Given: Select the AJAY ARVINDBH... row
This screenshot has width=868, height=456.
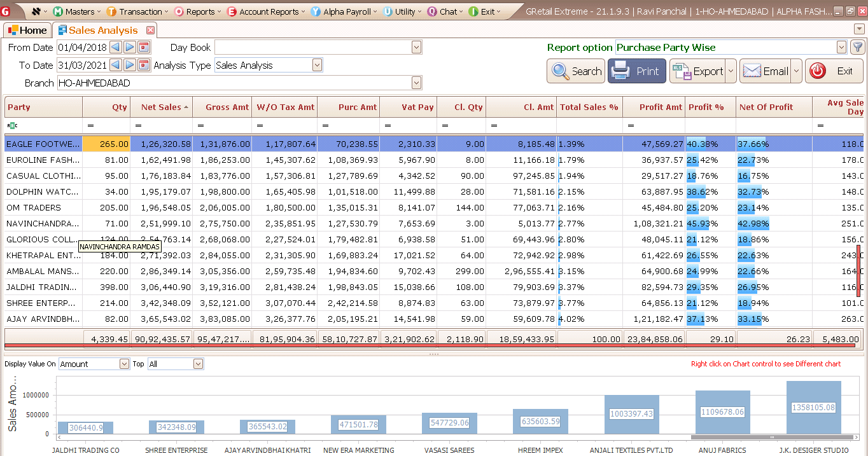Looking at the screenshot, I should click(434, 319).
